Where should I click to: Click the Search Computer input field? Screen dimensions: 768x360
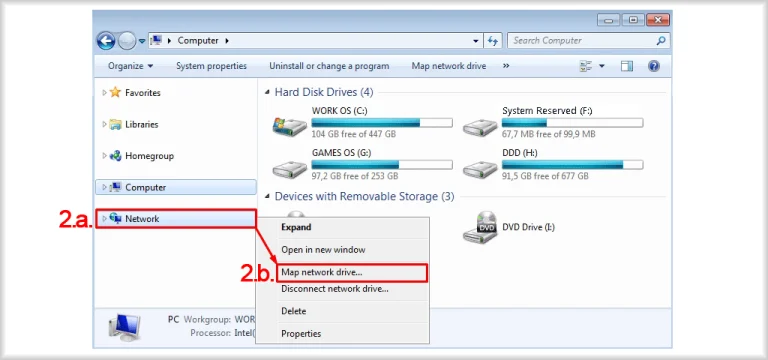[x=583, y=41]
